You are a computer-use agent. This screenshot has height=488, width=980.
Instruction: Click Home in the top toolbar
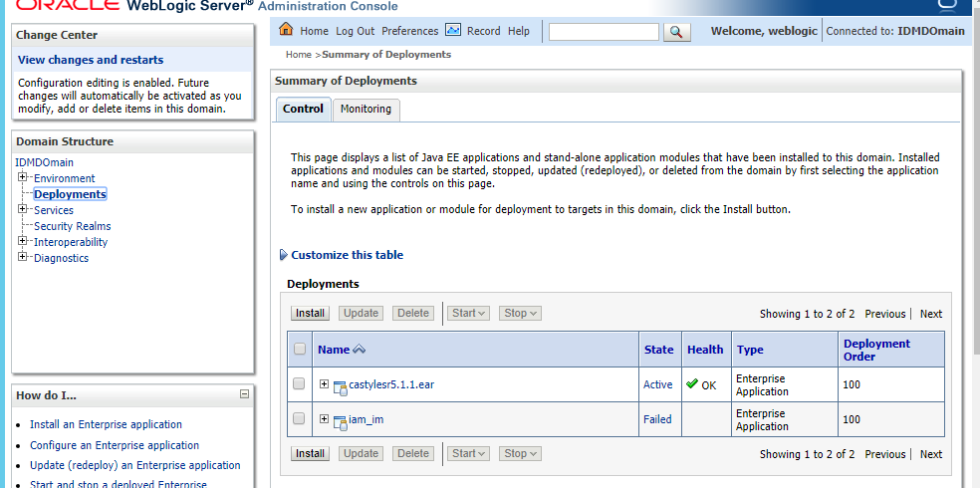pyautogui.click(x=314, y=31)
